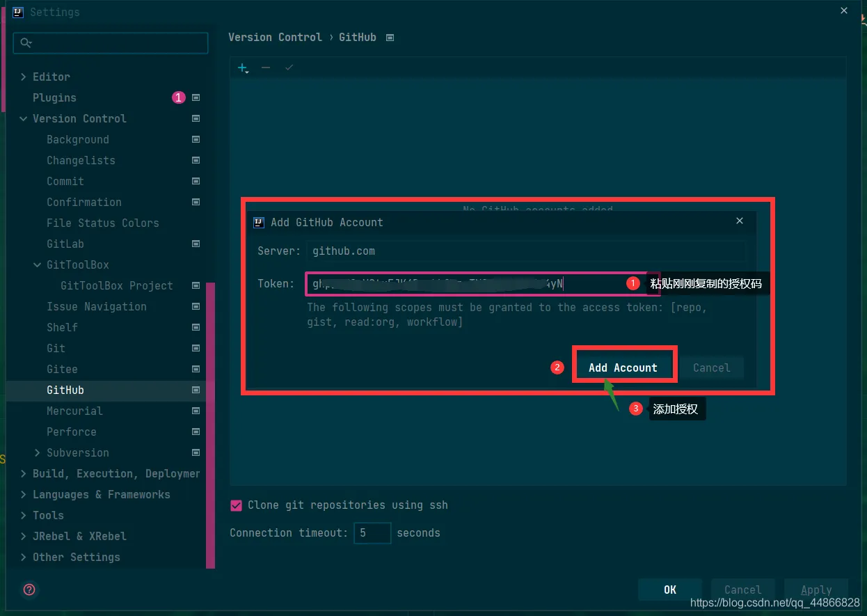Screen dimensions: 867x616
Task: Select the Background settings item
Action: pos(78,139)
